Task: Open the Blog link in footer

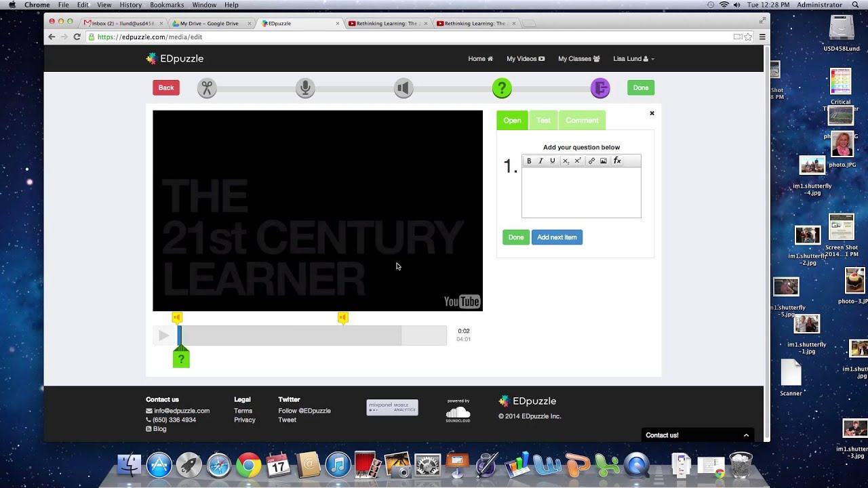Action: 156,429
